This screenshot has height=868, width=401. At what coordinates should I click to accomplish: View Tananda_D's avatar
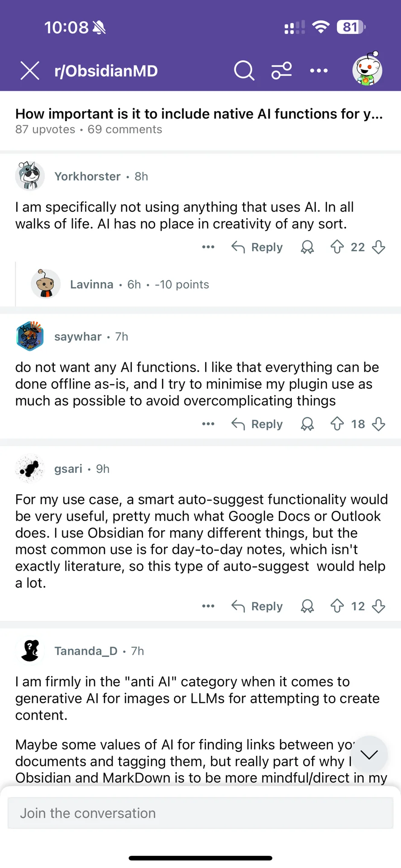(30, 651)
